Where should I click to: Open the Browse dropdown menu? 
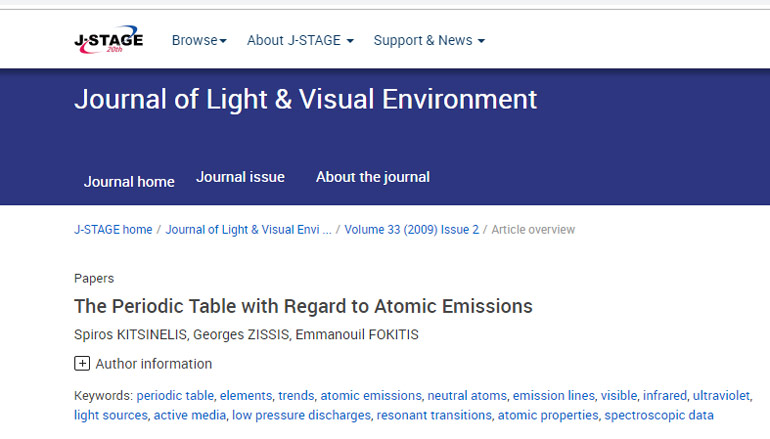pyautogui.click(x=199, y=41)
